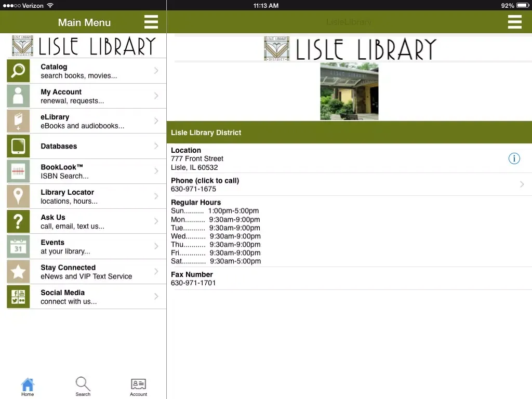The width and height of the screenshot is (532, 399).
Task: Open the BookLook barcode scanner icon
Action: 18,171
